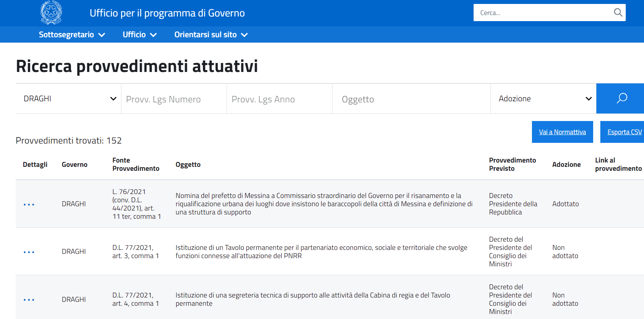The height and width of the screenshot is (319, 644).
Task: Click Non adottato in the art. 3 row
Action: pos(565,252)
